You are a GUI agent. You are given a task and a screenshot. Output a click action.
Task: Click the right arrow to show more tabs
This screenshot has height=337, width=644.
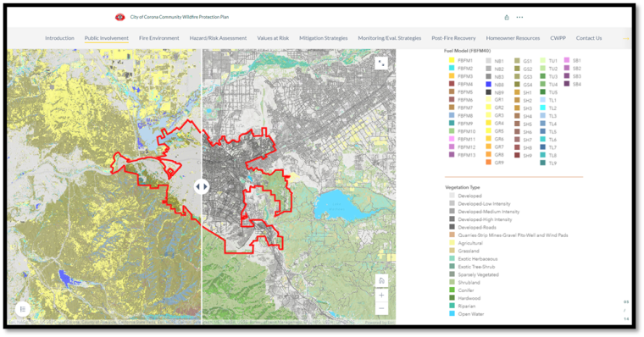[x=626, y=38]
